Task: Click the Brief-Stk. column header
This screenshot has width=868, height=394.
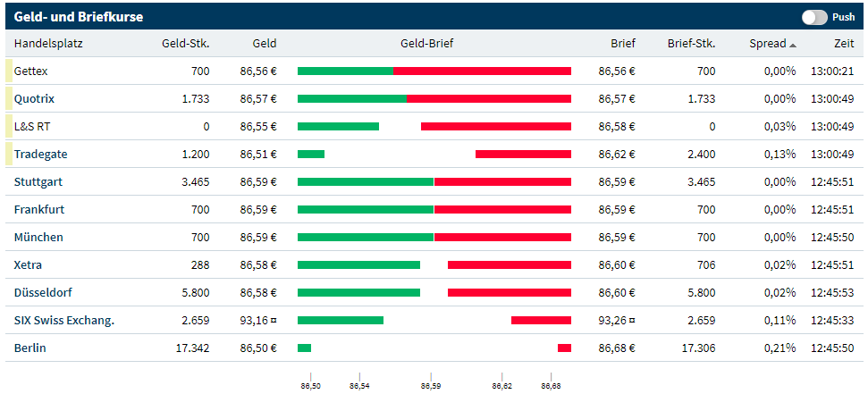Action: [x=691, y=43]
